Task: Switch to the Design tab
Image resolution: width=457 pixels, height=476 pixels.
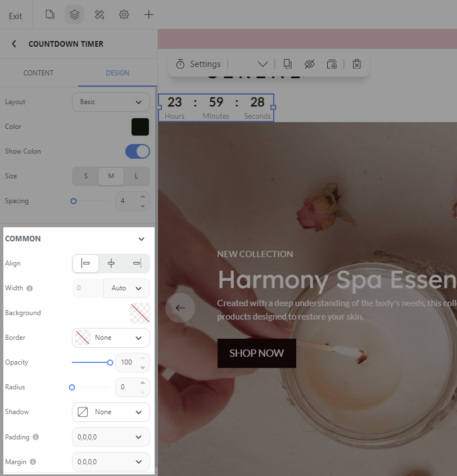Action: [117, 73]
